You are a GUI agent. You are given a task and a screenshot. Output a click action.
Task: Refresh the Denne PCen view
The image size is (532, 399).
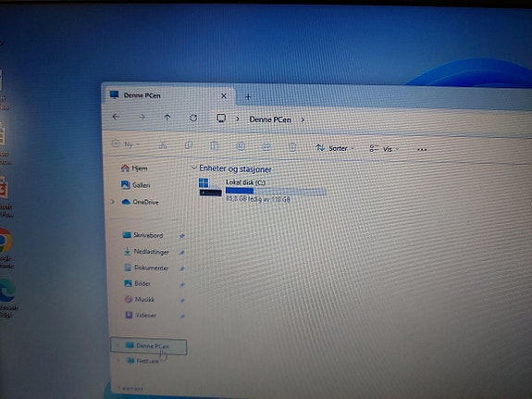193,118
